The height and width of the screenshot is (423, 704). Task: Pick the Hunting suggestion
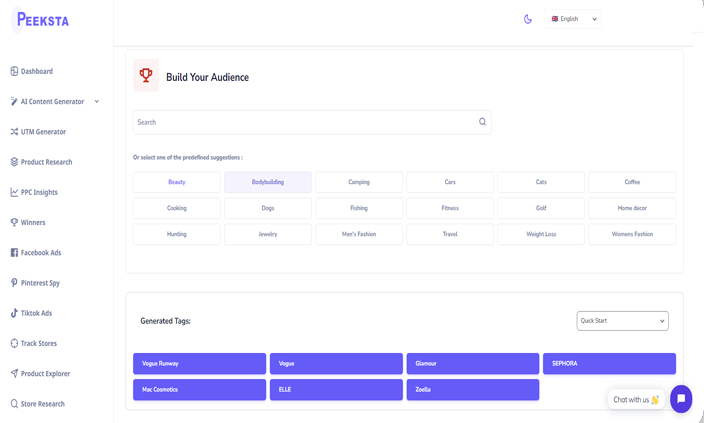(x=177, y=234)
